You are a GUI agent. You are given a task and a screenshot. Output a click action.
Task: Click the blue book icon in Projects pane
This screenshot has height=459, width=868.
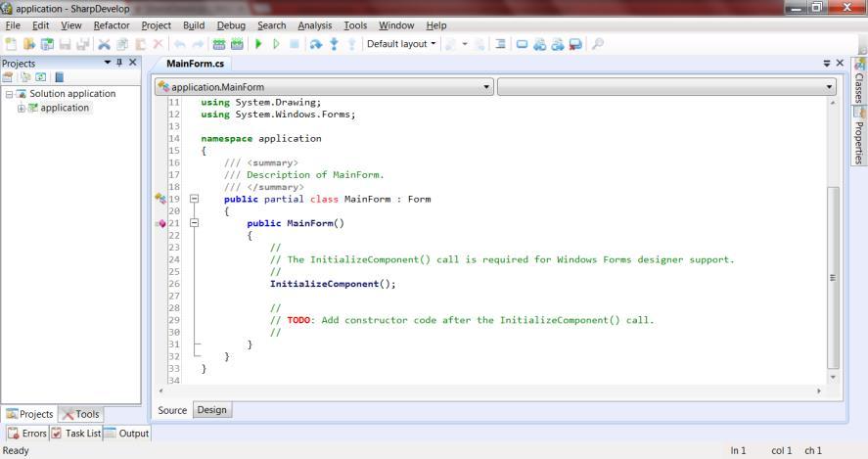[60, 77]
